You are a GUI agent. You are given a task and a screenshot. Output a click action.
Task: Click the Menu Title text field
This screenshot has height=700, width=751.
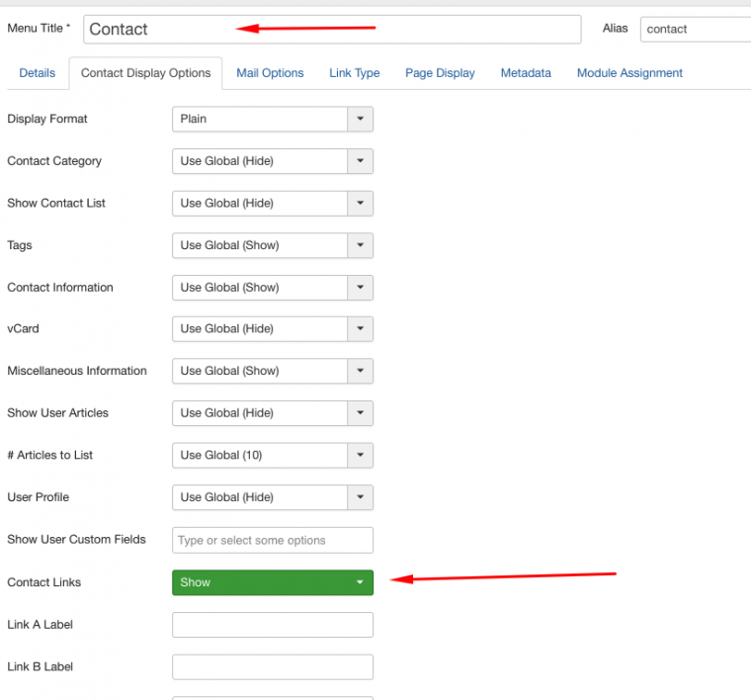click(332, 29)
